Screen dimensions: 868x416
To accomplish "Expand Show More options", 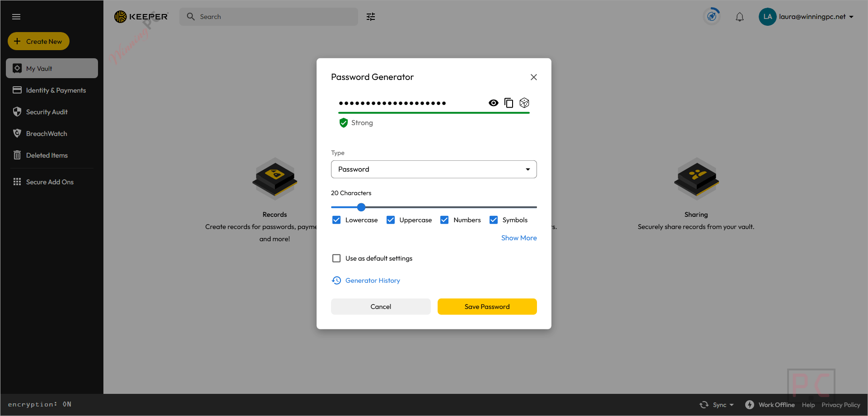I will tap(519, 238).
